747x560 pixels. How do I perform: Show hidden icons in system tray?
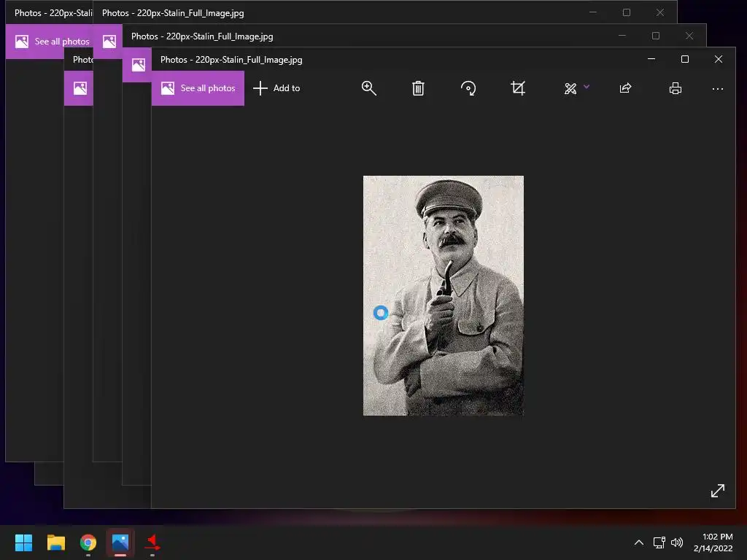click(639, 542)
